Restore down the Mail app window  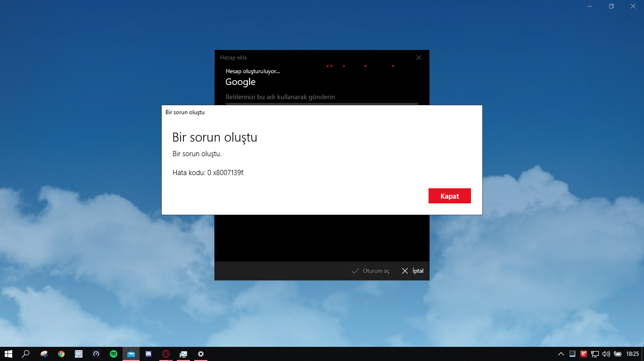(x=611, y=6)
